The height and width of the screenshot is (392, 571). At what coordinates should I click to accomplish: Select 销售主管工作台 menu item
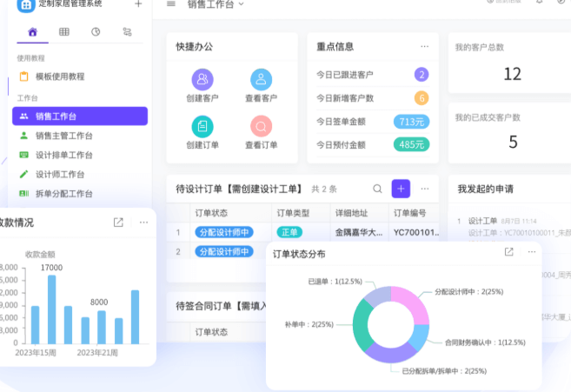click(63, 136)
